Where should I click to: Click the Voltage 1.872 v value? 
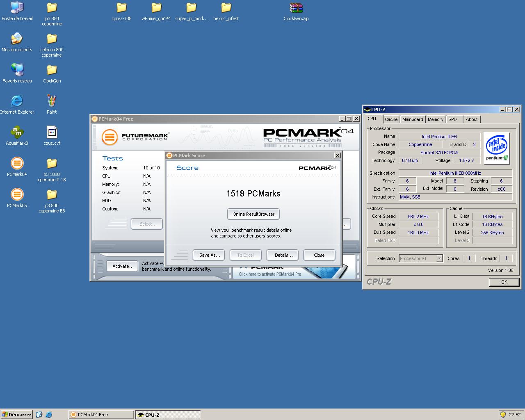tap(466, 160)
